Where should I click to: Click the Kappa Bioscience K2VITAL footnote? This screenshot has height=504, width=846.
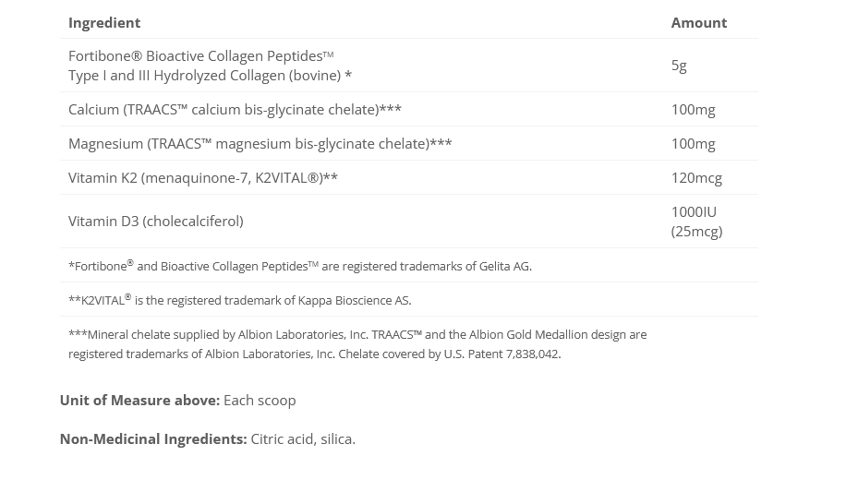(239, 300)
